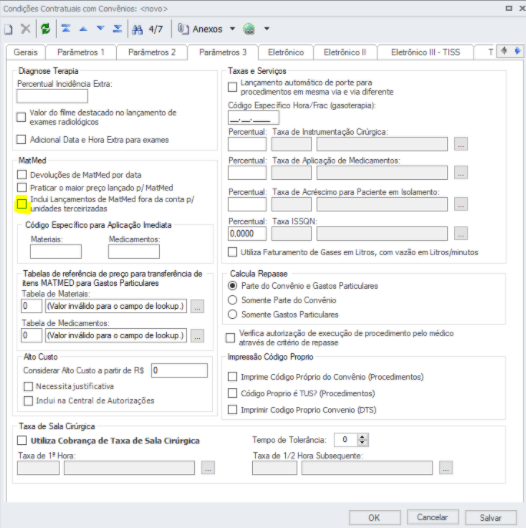The height and width of the screenshot is (528, 526).
Task: Open lookup for Taxa de Instrumentação Cirúrgica
Action: pos(461,144)
